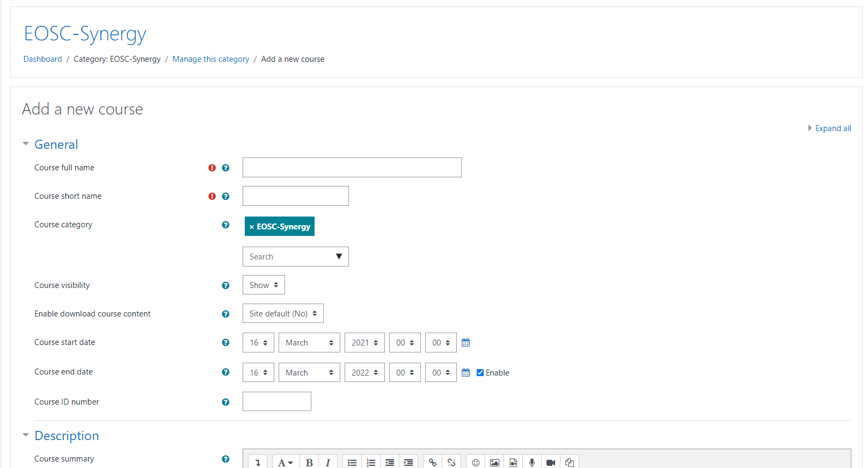Open the Course visibility Show dropdown
The width and height of the screenshot is (868, 468).
[264, 285]
